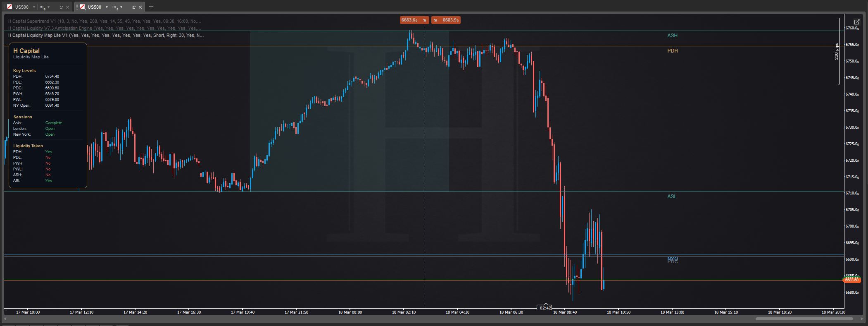Close the active US500 m5 chart tab

(140, 7)
